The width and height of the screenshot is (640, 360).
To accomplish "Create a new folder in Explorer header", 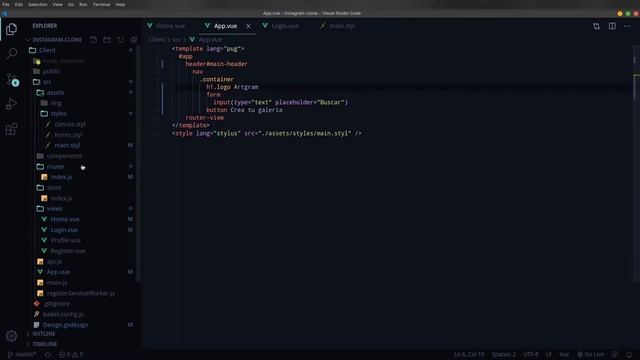I will (x=107, y=40).
